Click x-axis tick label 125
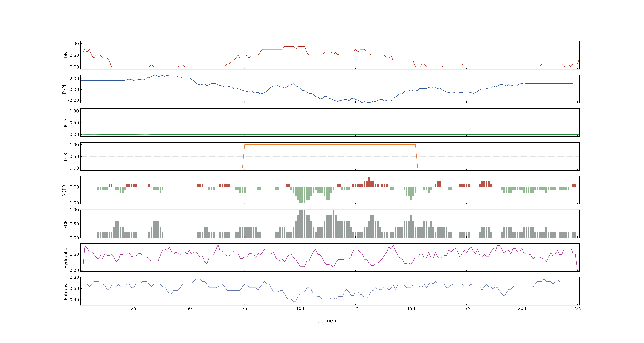The width and height of the screenshot is (644, 343). 355,309
